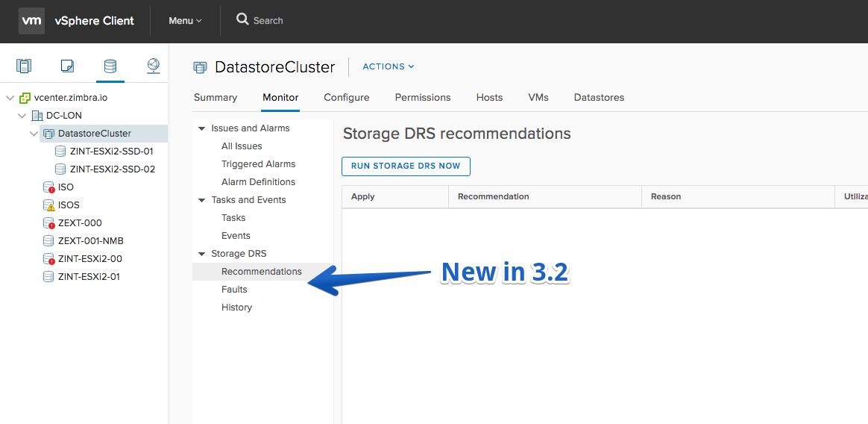The image size is (868, 424).
Task: Click the ZINT-ESXi2-01 datastore icon
Action: point(48,276)
